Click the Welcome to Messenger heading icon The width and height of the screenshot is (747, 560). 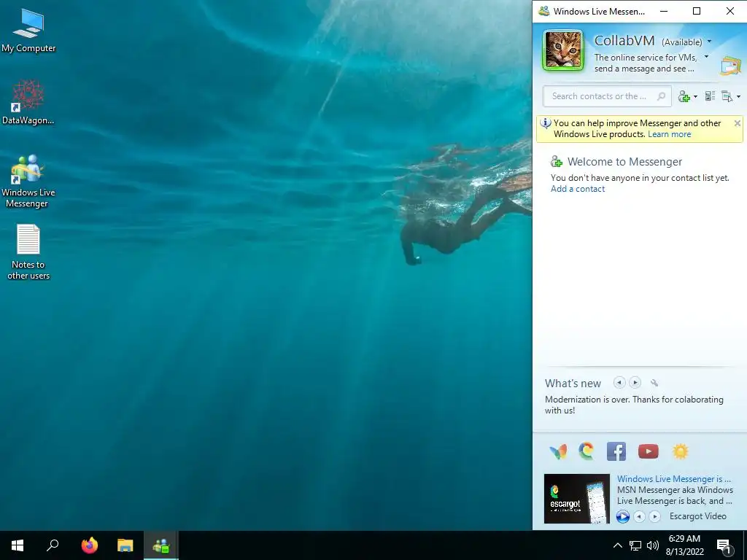[556, 161]
